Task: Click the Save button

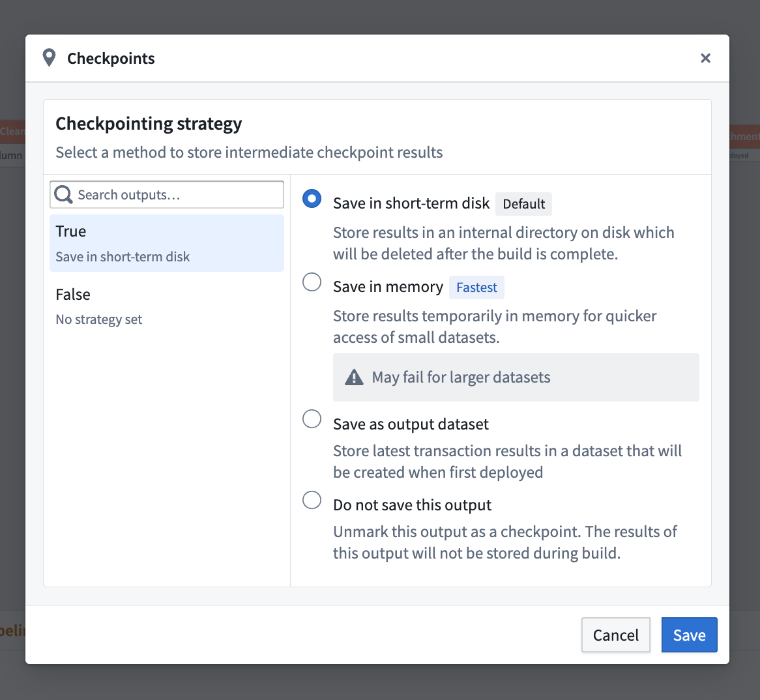Action: click(x=689, y=634)
